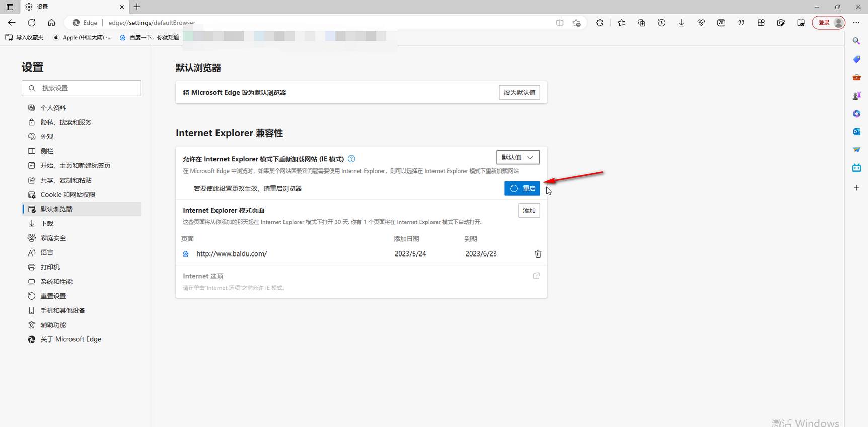868x427 pixels.
Task: Open the Bilibili icon in sidebar
Action: coord(856,168)
